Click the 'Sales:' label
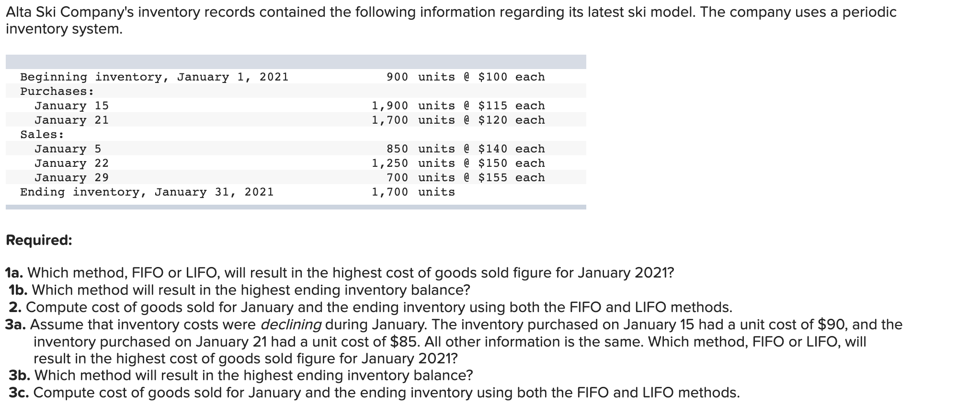This screenshot has width=980, height=418. (42, 134)
